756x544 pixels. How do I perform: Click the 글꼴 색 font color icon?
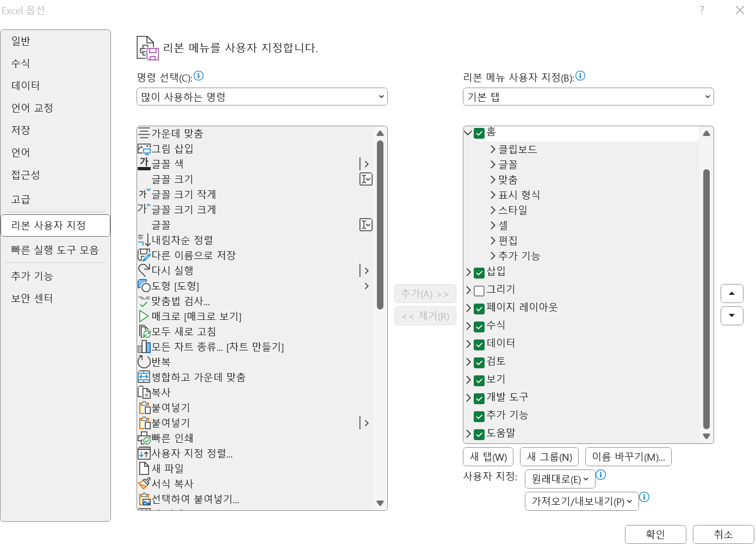click(x=144, y=163)
